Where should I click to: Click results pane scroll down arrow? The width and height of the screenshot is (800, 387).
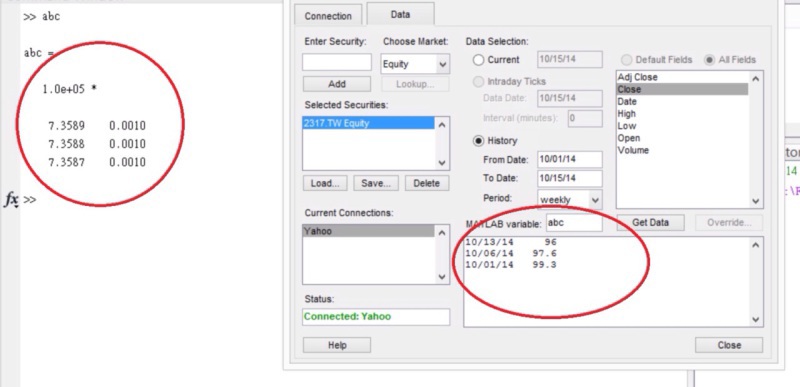[x=756, y=320]
